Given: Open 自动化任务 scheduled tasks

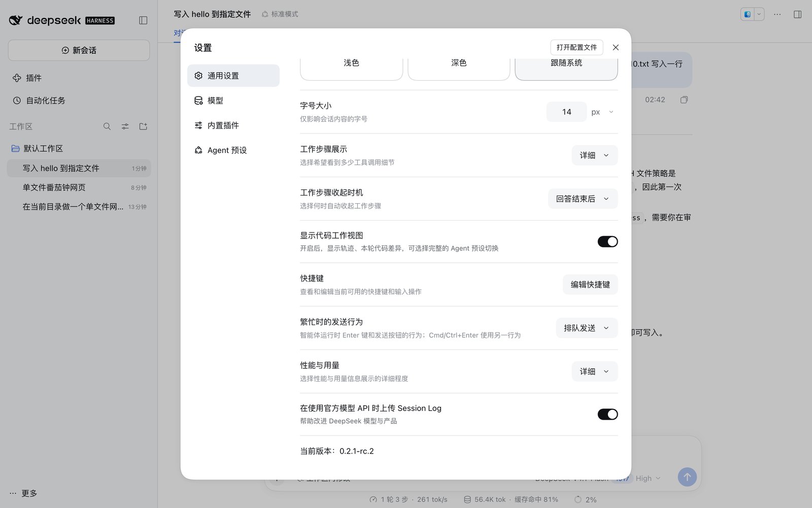Looking at the screenshot, I should click(79, 101).
